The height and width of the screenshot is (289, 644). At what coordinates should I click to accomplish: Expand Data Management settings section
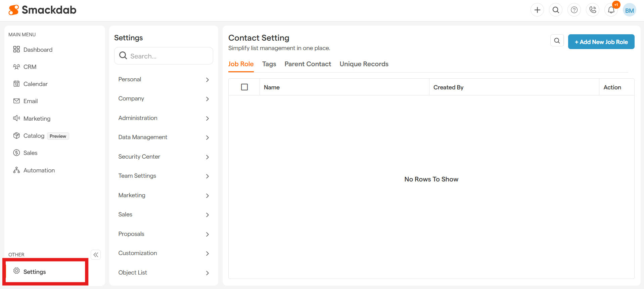164,137
